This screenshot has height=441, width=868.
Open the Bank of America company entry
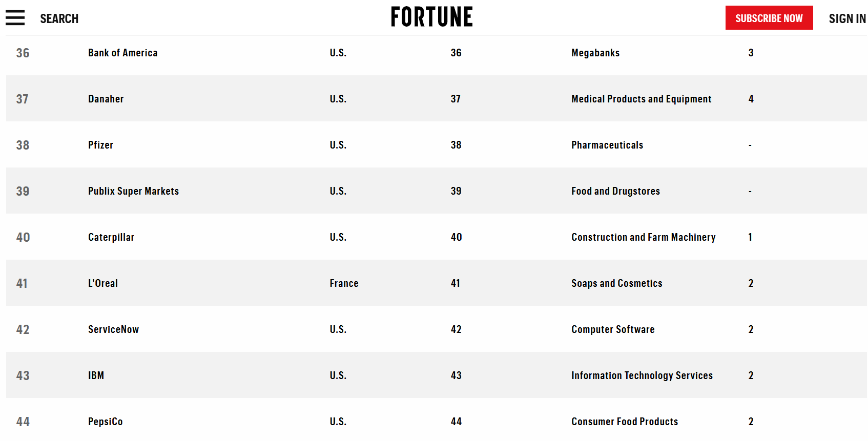pos(123,53)
